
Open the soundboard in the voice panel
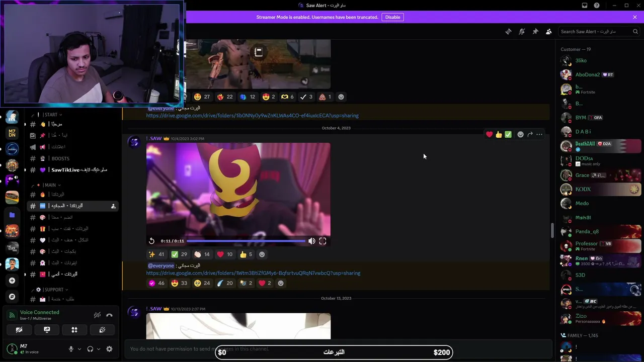click(x=102, y=330)
